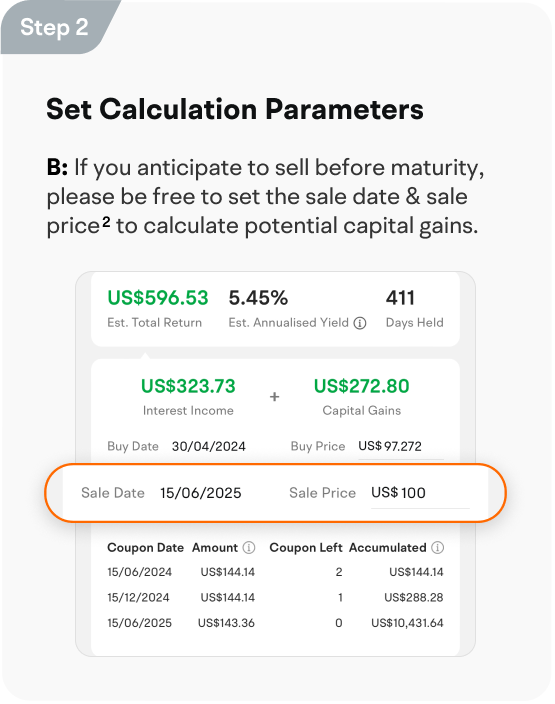The width and height of the screenshot is (555, 704).
Task: Click the Step 2 tab label
Action: pyautogui.click(x=54, y=27)
